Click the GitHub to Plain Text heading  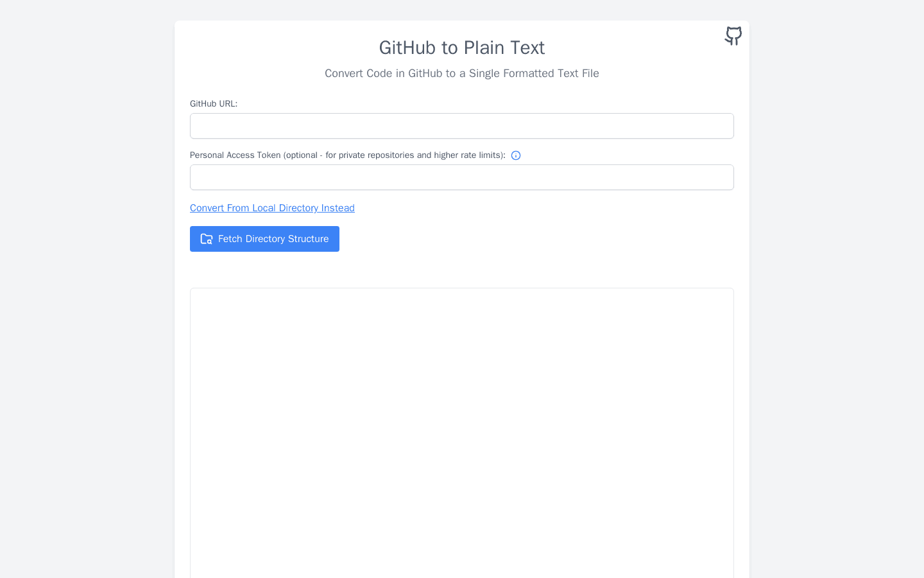tap(461, 48)
